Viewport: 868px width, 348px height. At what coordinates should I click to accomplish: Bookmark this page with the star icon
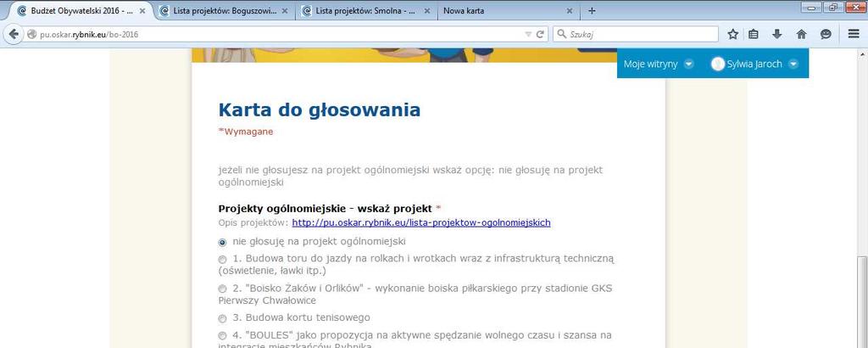733,34
